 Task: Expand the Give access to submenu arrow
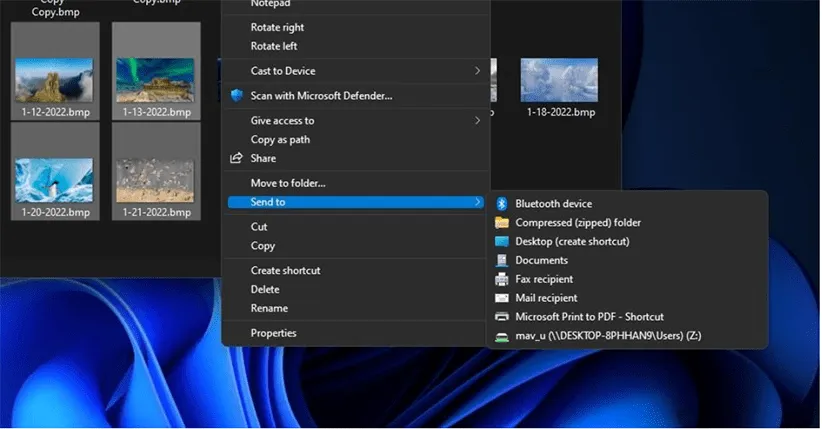point(477,121)
